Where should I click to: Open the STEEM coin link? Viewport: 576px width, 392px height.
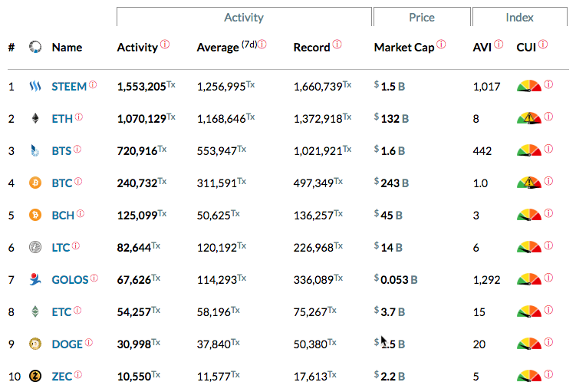click(x=69, y=87)
